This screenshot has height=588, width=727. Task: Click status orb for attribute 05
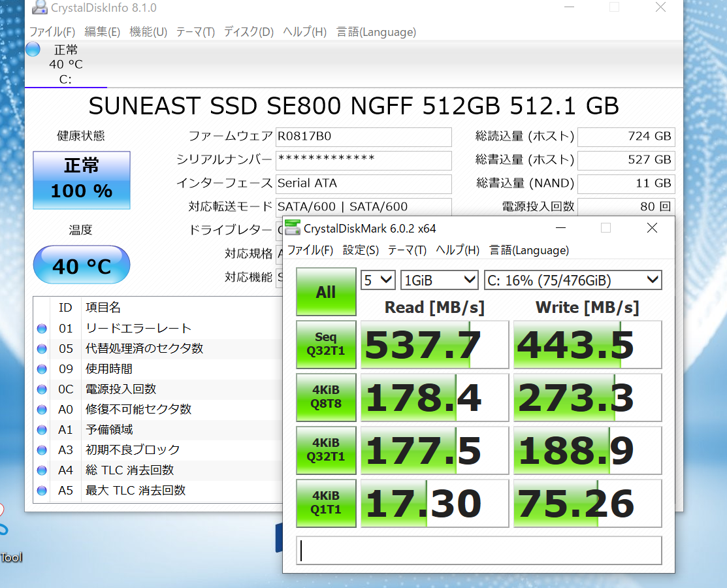point(42,349)
